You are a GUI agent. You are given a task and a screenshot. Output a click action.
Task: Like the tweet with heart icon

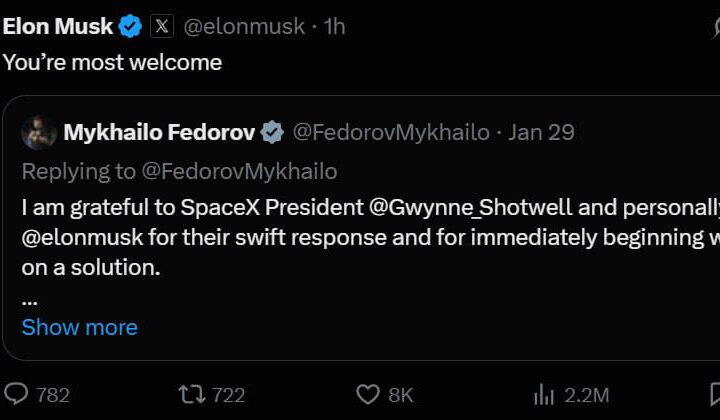click(368, 394)
